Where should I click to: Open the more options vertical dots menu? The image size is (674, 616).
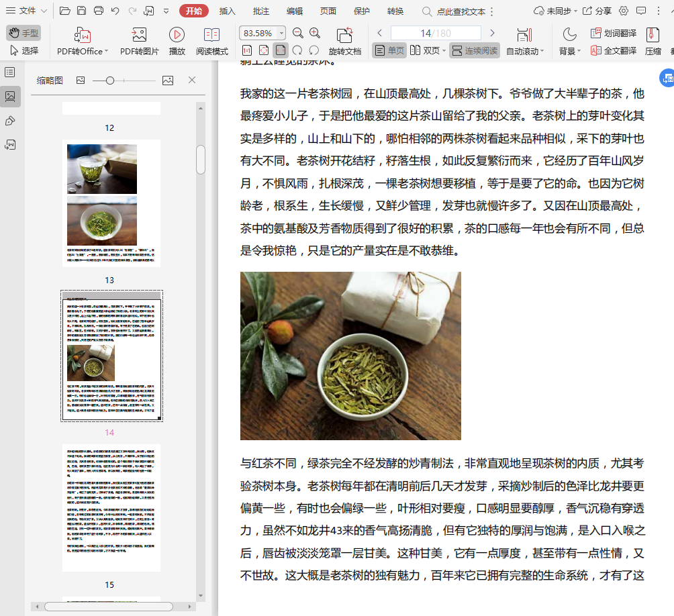tap(658, 11)
